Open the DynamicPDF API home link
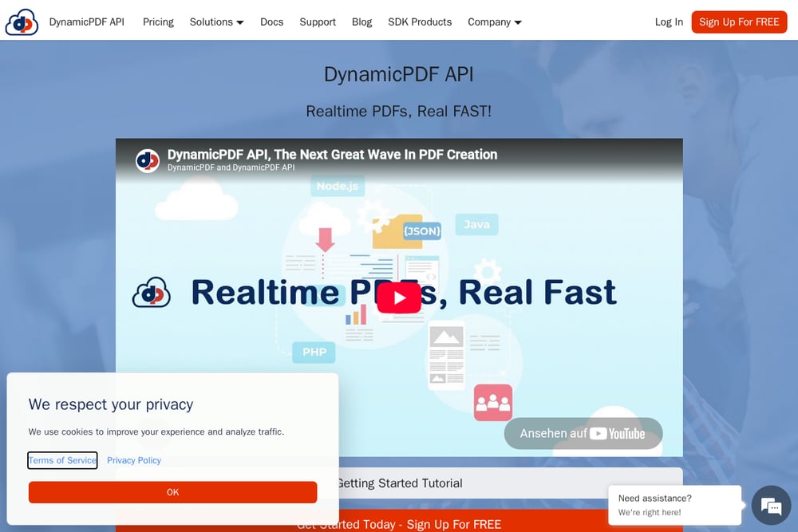The width and height of the screenshot is (798, 532). coord(86,22)
